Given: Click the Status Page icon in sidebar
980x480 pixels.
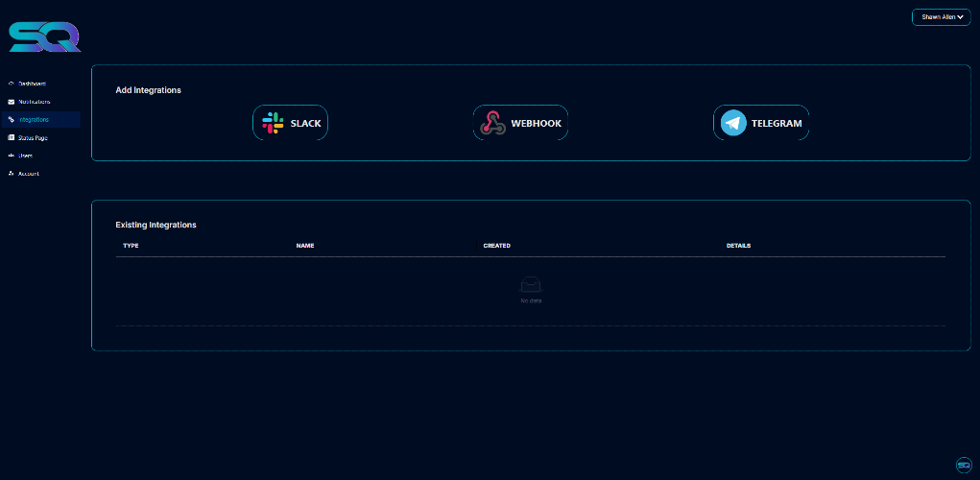Looking at the screenshot, I should click(11, 137).
